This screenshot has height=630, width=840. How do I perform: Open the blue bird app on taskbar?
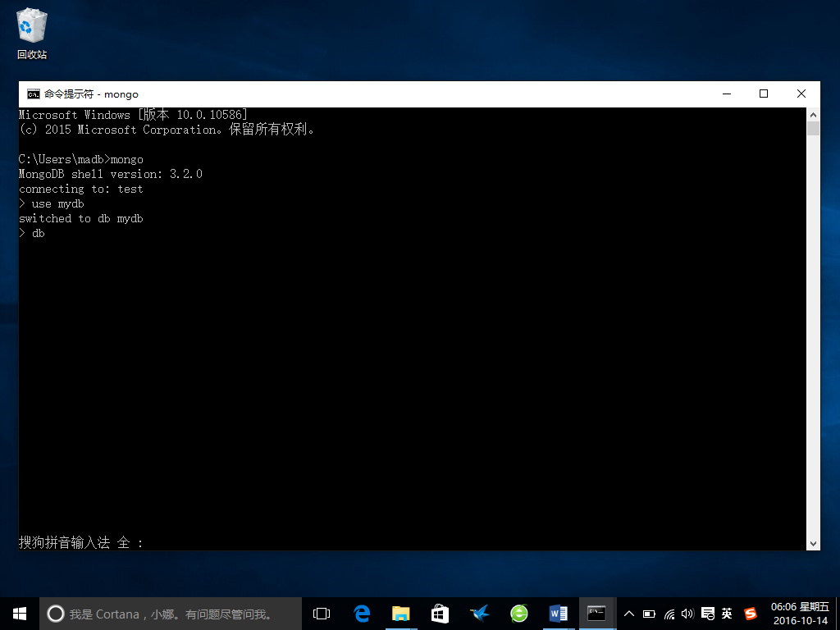[479, 614]
